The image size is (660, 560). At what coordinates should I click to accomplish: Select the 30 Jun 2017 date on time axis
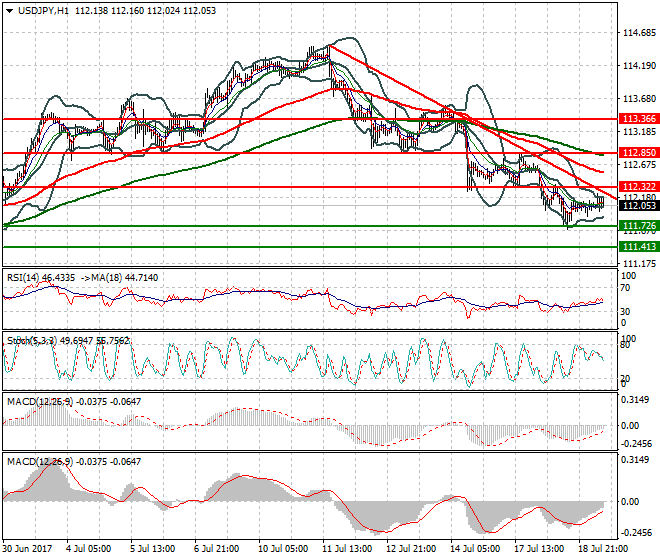27,549
